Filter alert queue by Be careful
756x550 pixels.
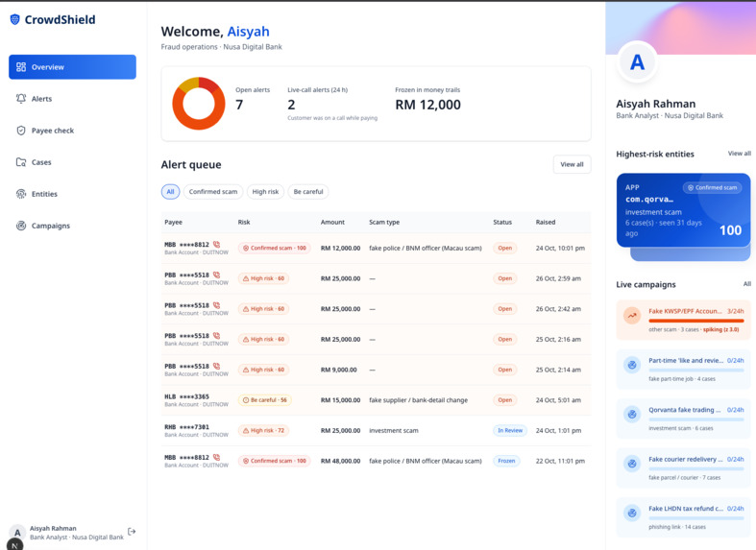click(308, 192)
